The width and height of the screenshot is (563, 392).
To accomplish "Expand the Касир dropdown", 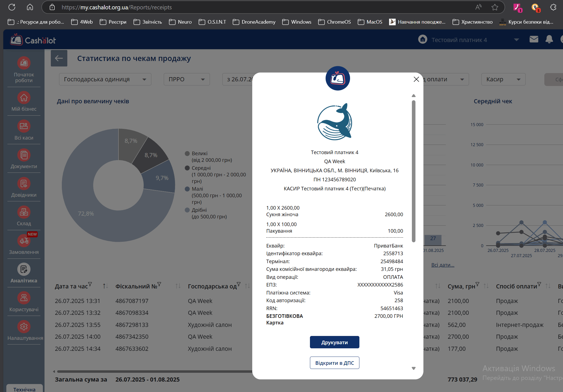I will click(503, 79).
